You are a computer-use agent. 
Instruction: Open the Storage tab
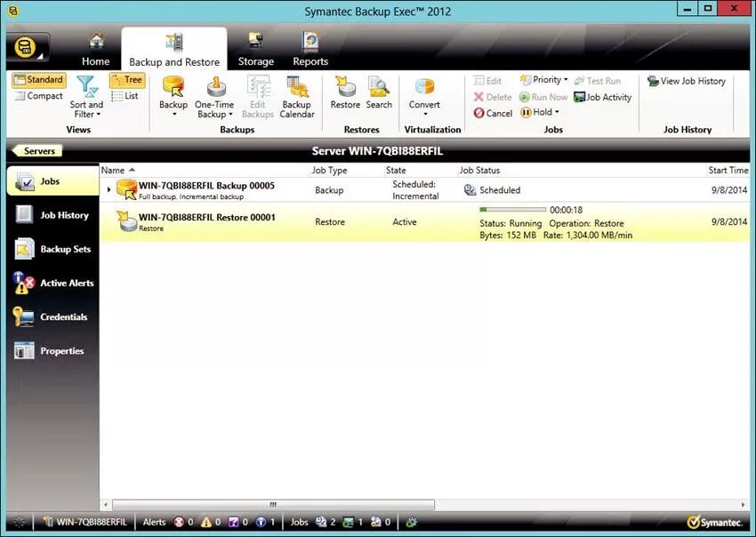point(255,50)
